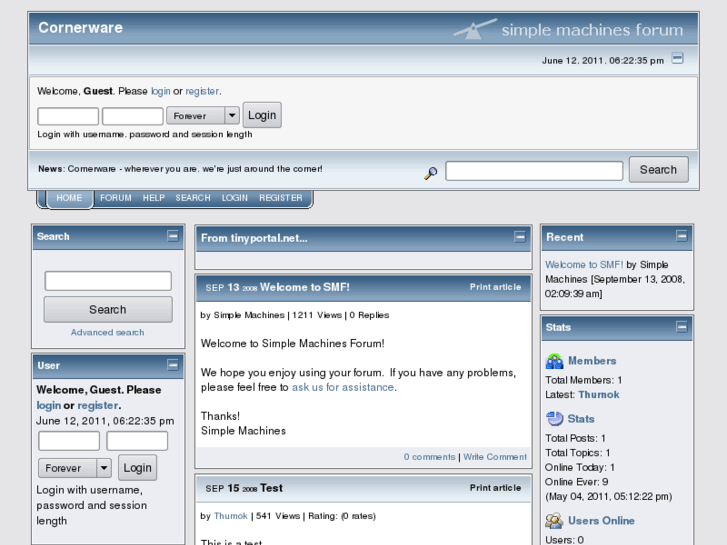Click the header Login button
The width and height of the screenshot is (727, 545).
coord(262,115)
